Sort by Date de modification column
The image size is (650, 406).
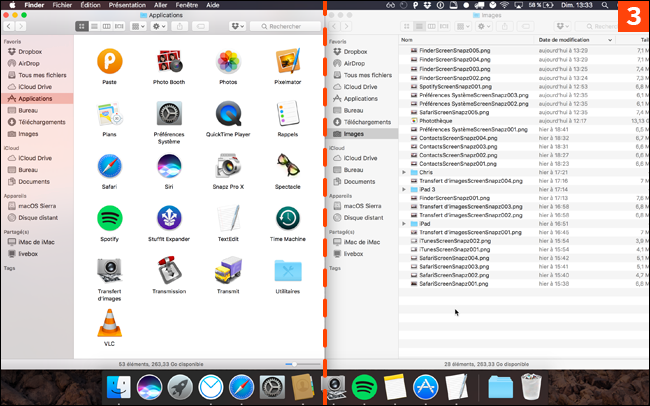pyautogui.click(x=575, y=40)
